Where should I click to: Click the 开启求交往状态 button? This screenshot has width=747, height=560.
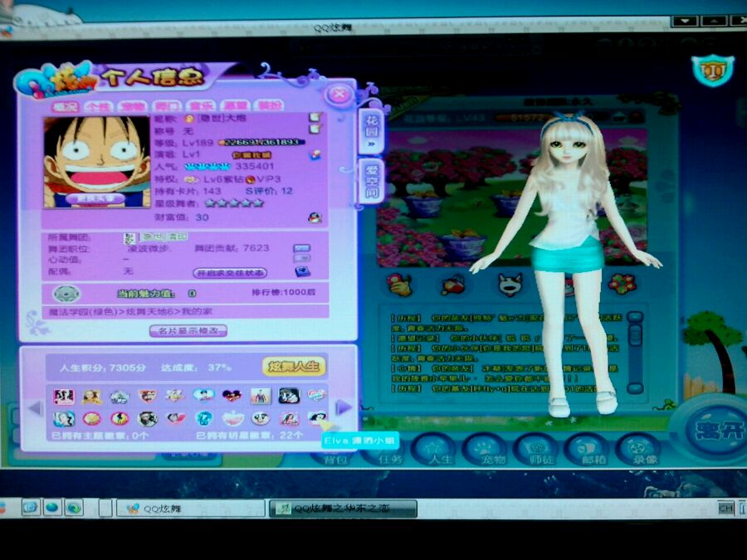[x=230, y=273]
